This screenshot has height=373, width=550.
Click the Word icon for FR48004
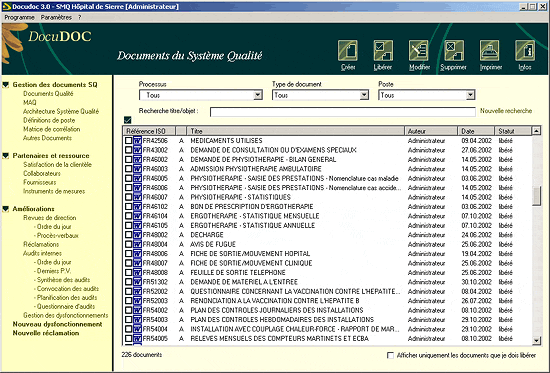point(137,244)
